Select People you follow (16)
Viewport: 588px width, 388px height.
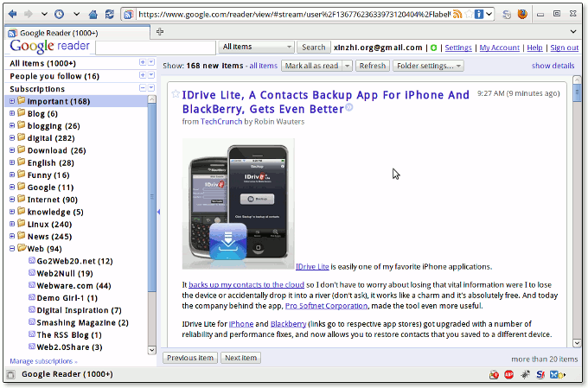coord(54,76)
